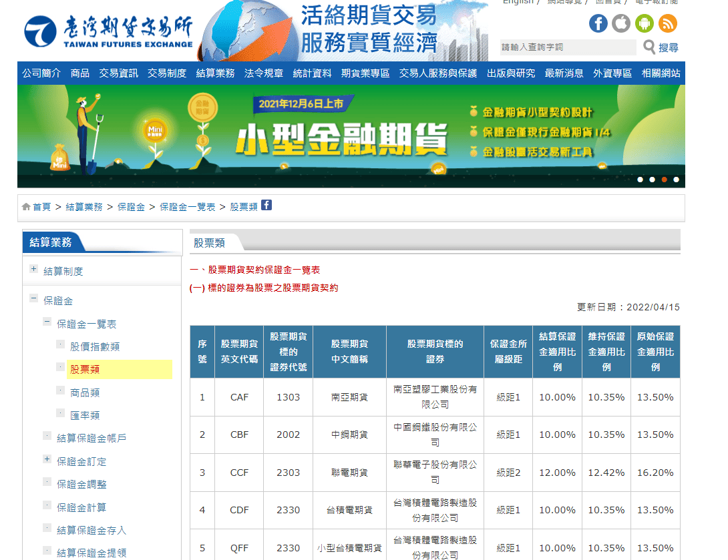The height and width of the screenshot is (560, 728).
Task: Go to 股票類 in the breadcrumb
Action: [244, 207]
